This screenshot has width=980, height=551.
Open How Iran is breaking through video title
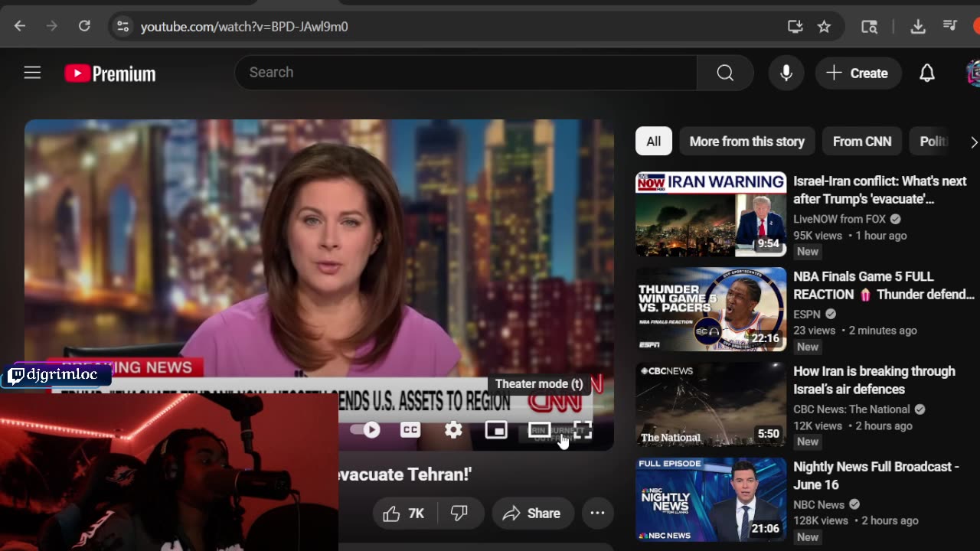874,380
